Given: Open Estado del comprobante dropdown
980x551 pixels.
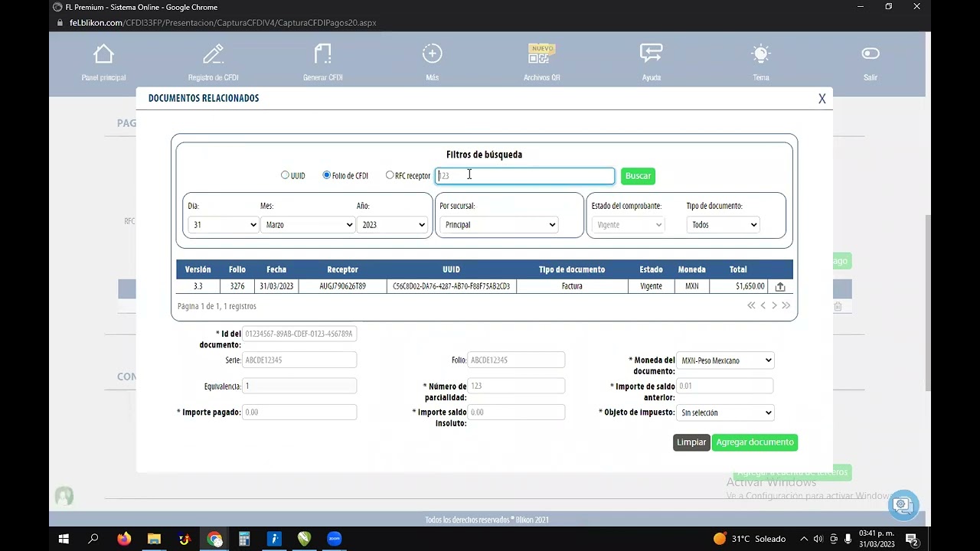Looking at the screenshot, I should click(628, 225).
